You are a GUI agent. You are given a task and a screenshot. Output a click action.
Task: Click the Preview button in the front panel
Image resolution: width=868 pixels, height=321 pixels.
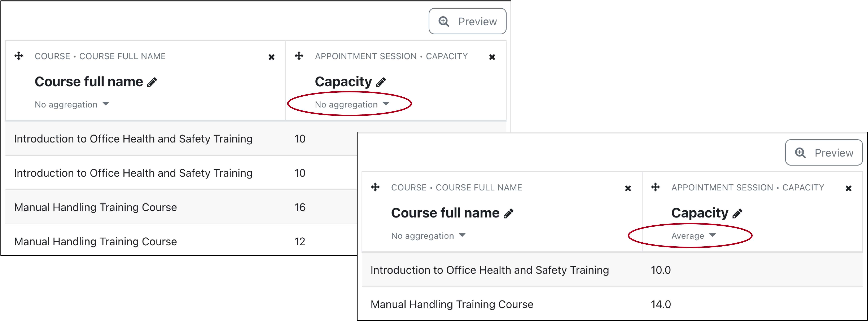coord(823,153)
